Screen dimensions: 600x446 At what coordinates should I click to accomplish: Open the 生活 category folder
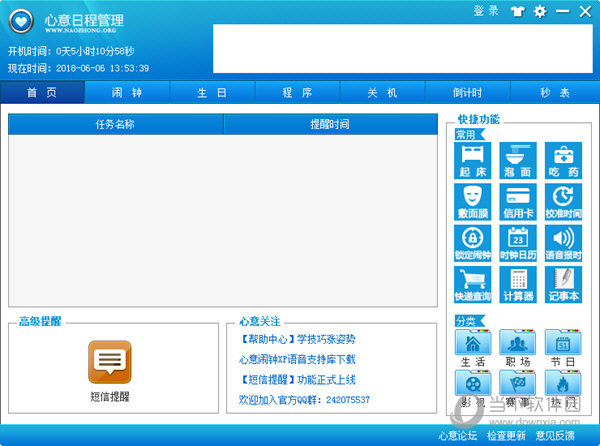(473, 348)
